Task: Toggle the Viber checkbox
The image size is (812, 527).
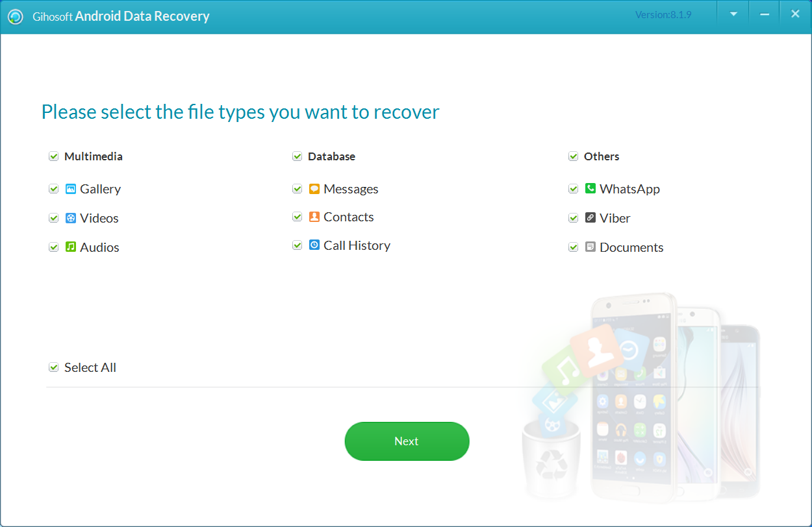Action: tap(574, 218)
